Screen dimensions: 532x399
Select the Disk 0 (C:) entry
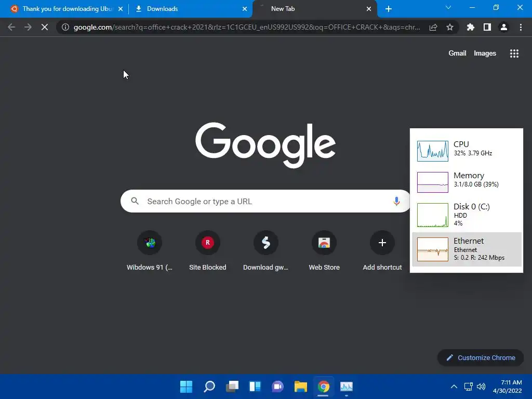coord(467,215)
